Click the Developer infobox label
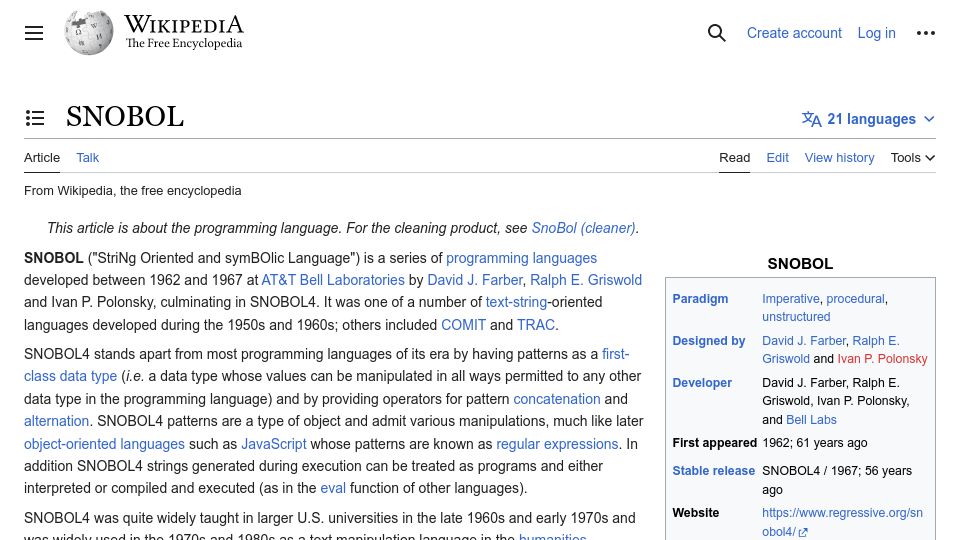The height and width of the screenshot is (540, 960). click(702, 383)
